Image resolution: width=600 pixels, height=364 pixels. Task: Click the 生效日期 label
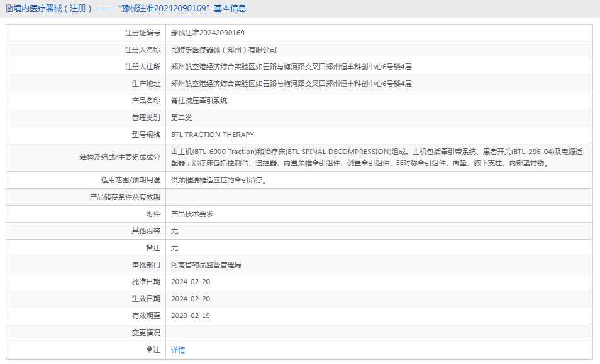click(146, 299)
